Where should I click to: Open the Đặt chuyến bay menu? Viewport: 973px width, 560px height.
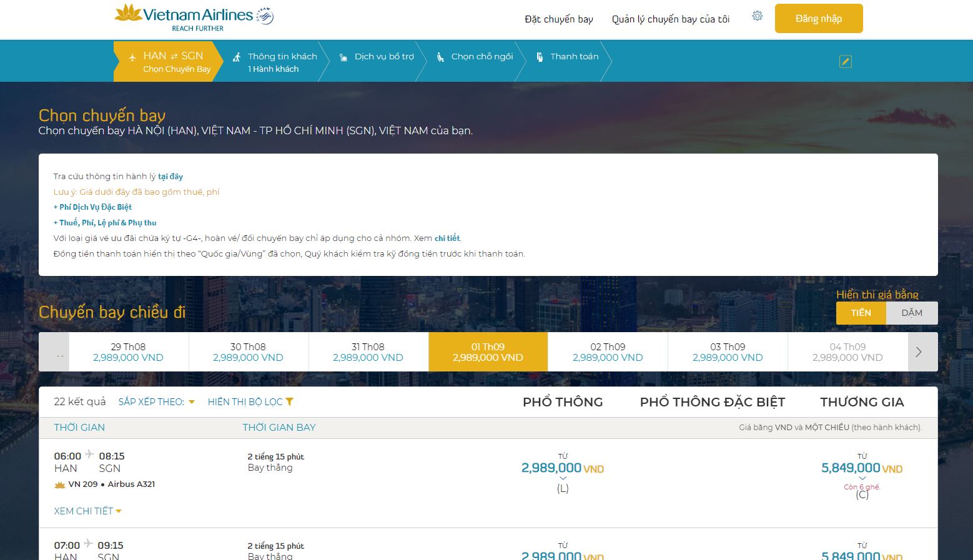pos(560,19)
